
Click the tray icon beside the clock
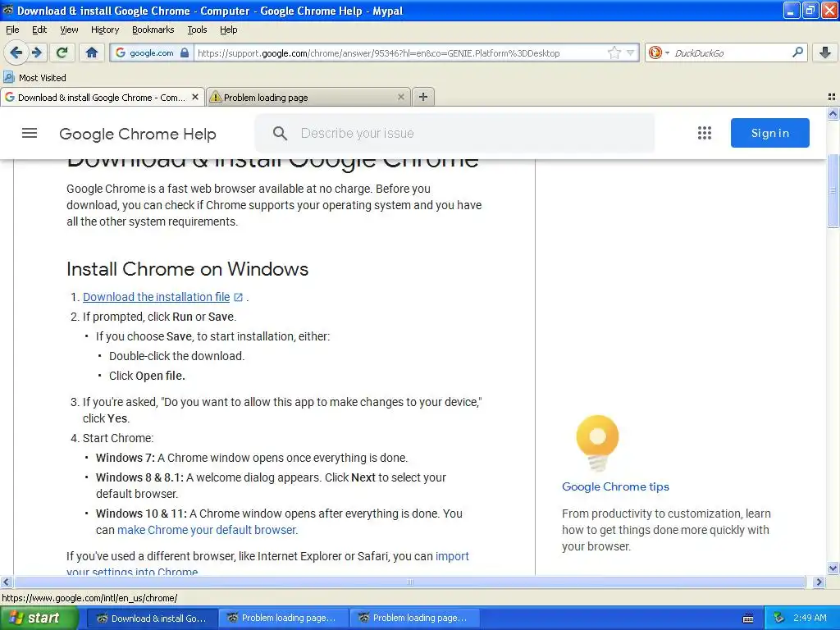tap(779, 619)
